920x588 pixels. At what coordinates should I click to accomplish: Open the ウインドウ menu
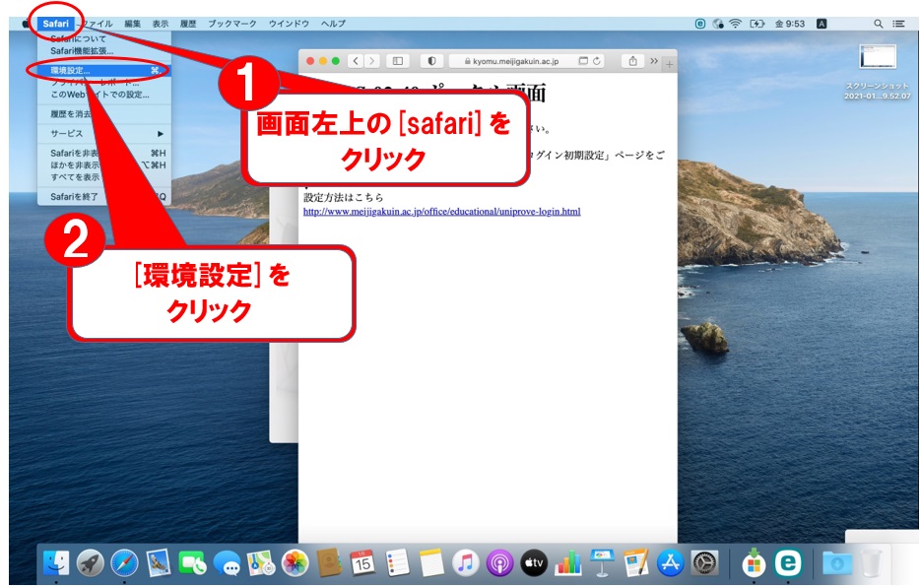click(x=289, y=24)
